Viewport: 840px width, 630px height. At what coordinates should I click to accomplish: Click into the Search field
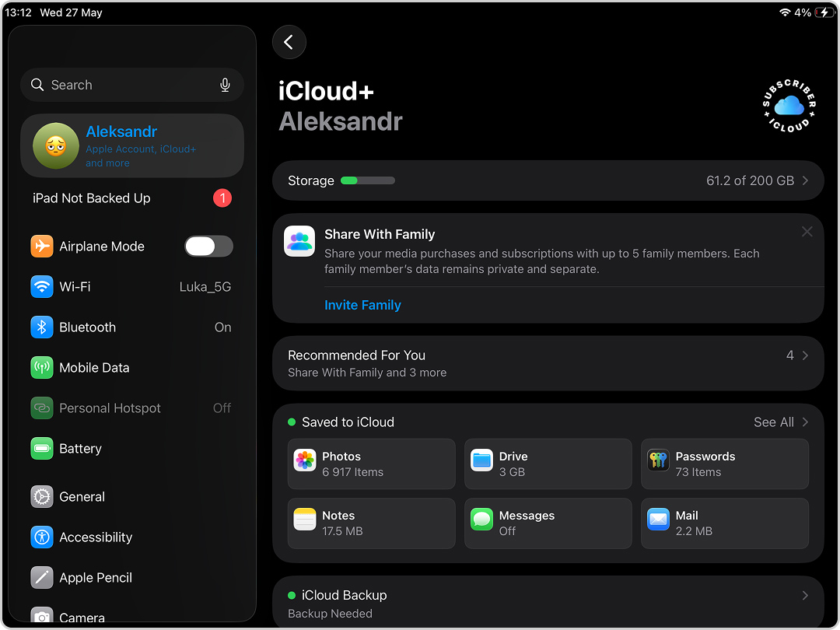point(131,85)
